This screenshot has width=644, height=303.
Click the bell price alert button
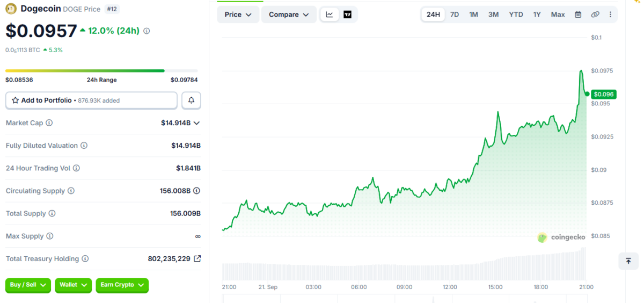[192, 100]
